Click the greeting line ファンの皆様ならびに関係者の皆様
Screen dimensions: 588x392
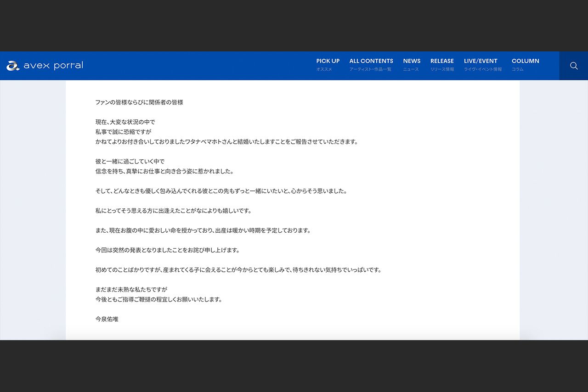pyautogui.click(x=139, y=102)
